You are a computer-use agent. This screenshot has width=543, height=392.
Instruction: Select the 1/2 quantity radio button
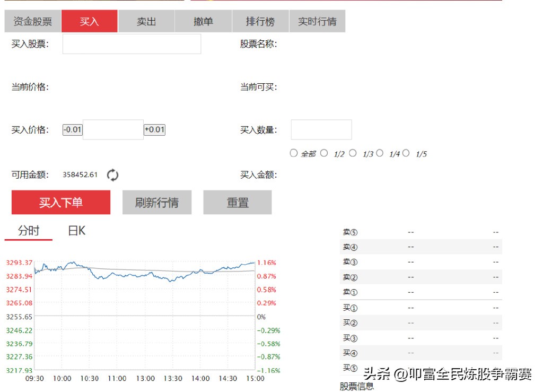click(x=324, y=153)
